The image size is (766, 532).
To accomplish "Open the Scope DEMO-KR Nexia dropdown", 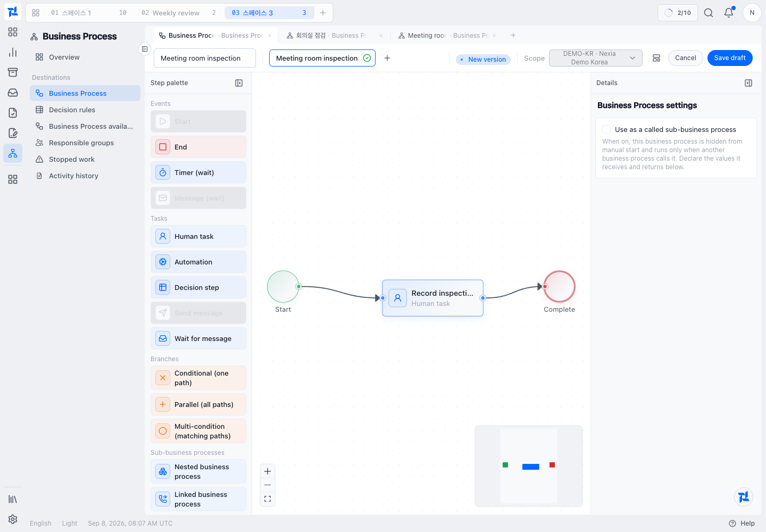I will (x=596, y=58).
